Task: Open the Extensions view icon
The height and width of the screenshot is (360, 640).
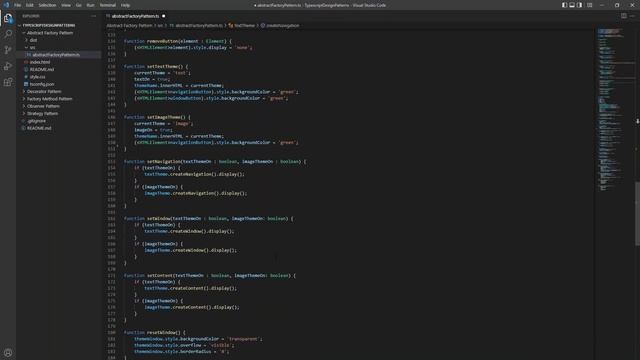Action: [x=8, y=82]
